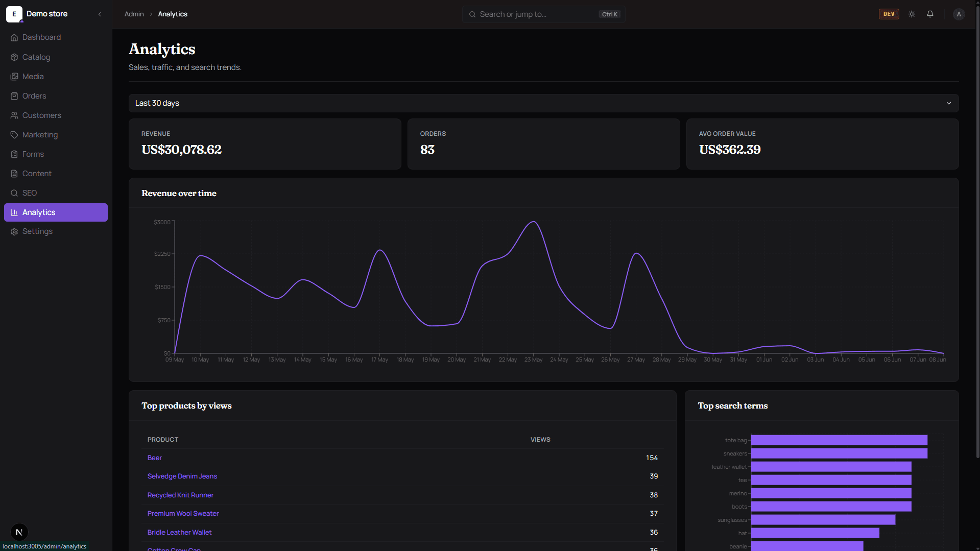The height and width of the screenshot is (551, 980).
Task: Go to the Content section
Action: coord(56,174)
